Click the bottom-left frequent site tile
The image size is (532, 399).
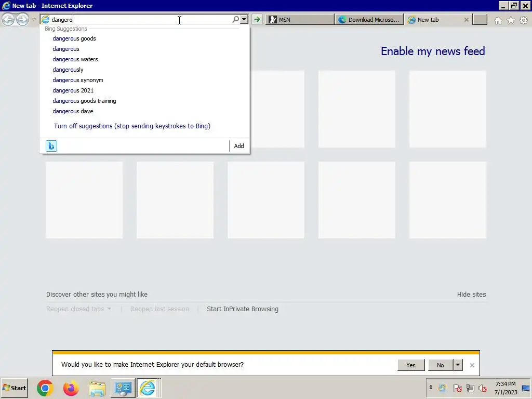point(84,200)
